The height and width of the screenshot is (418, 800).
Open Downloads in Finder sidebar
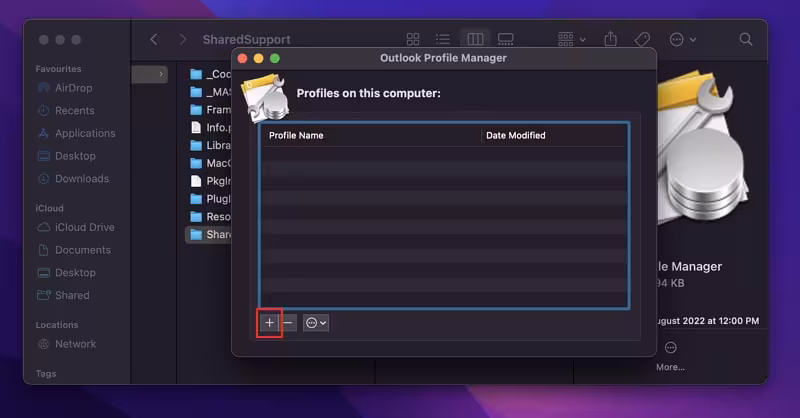73,179
